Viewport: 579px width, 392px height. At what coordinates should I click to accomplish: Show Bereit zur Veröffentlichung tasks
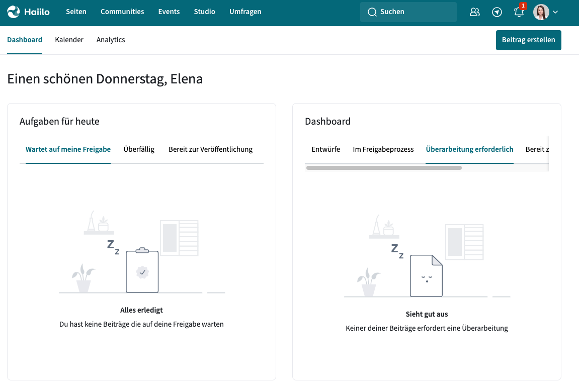point(210,149)
